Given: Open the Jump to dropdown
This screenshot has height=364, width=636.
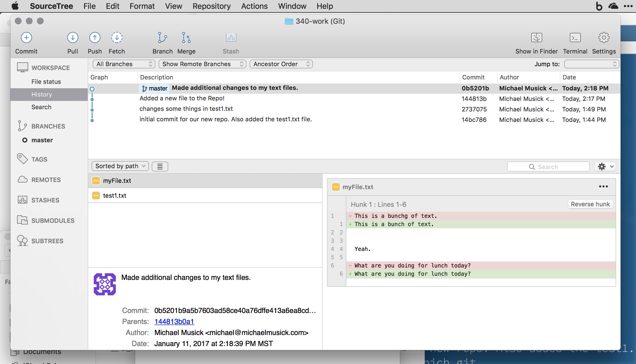Looking at the screenshot, I should click(592, 64).
